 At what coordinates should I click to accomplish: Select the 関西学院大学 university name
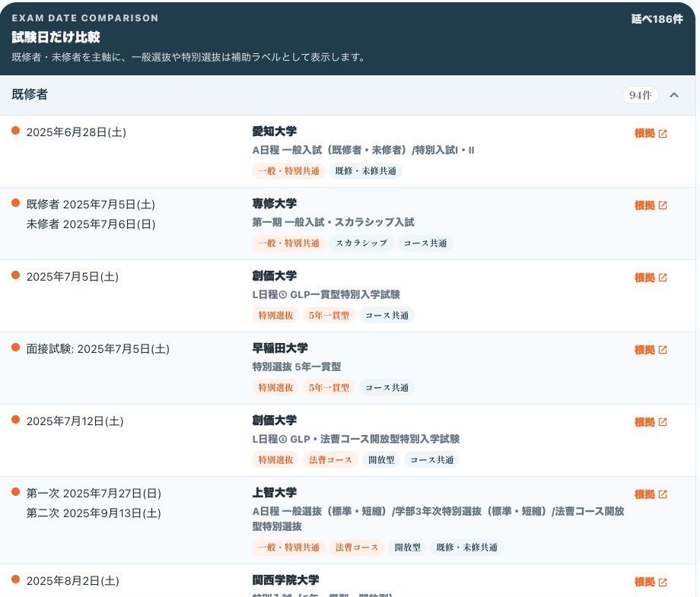coord(285,580)
